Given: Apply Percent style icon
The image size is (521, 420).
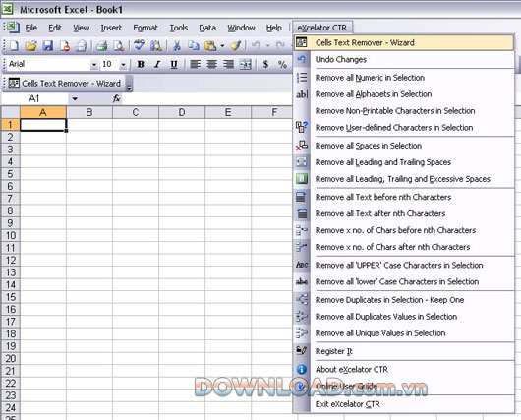Looking at the screenshot, I should click(282, 64).
